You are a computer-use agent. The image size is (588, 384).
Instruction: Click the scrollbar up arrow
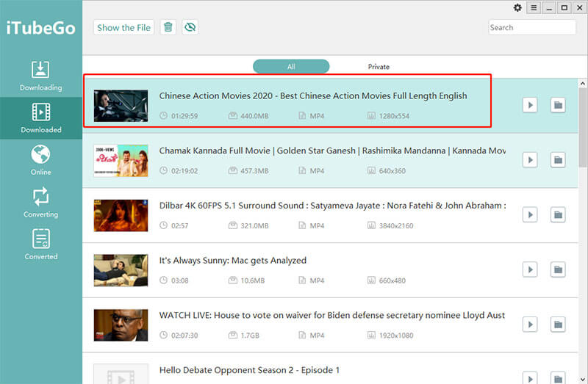pos(583,84)
